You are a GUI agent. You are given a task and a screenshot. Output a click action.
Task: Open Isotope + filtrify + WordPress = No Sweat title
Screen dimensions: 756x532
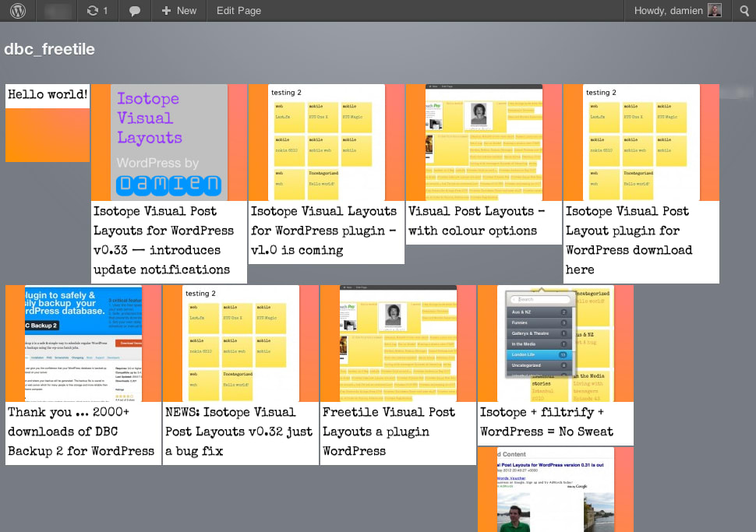tap(546, 421)
